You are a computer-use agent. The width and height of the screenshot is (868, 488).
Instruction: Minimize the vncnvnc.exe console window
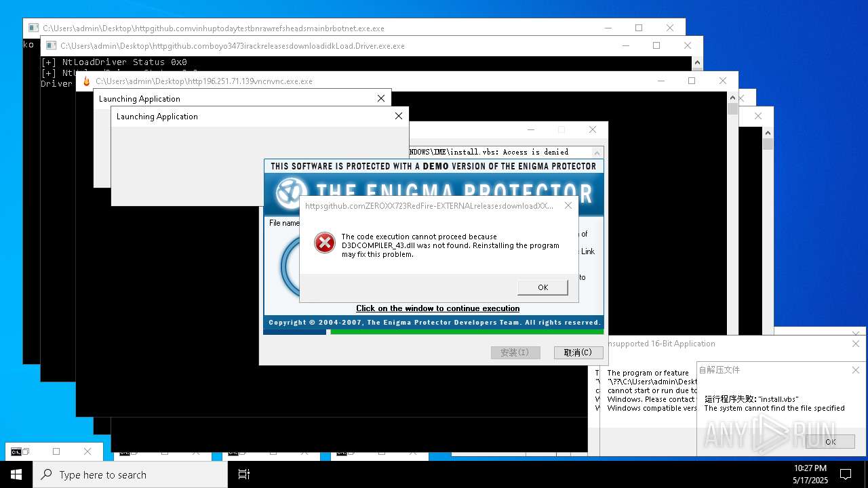click(660, 81)
